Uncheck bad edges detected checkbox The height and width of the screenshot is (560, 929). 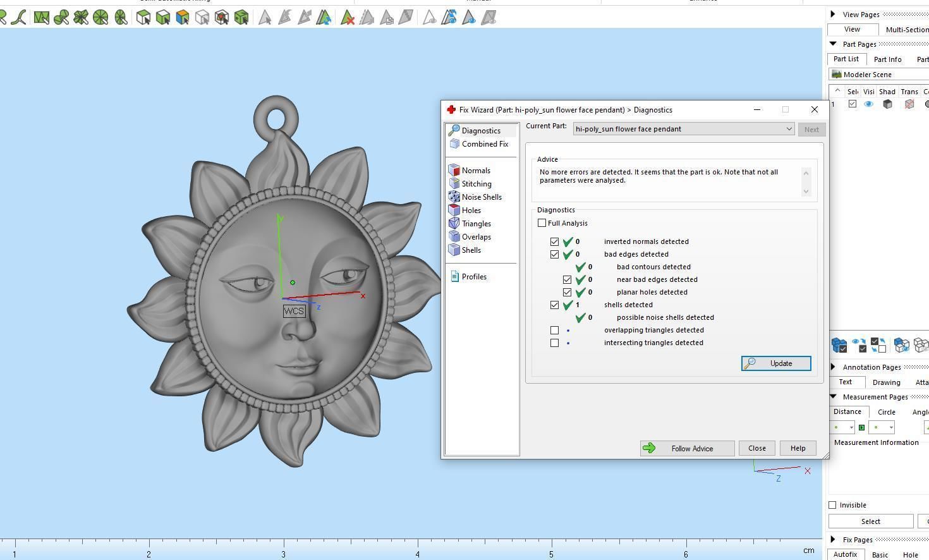[555, 255]
